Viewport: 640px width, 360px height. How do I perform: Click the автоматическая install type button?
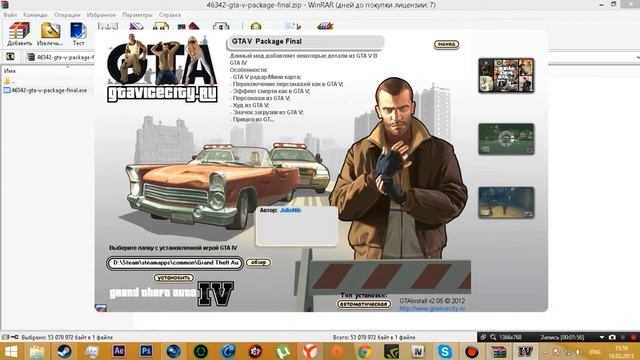click(364, 304)
